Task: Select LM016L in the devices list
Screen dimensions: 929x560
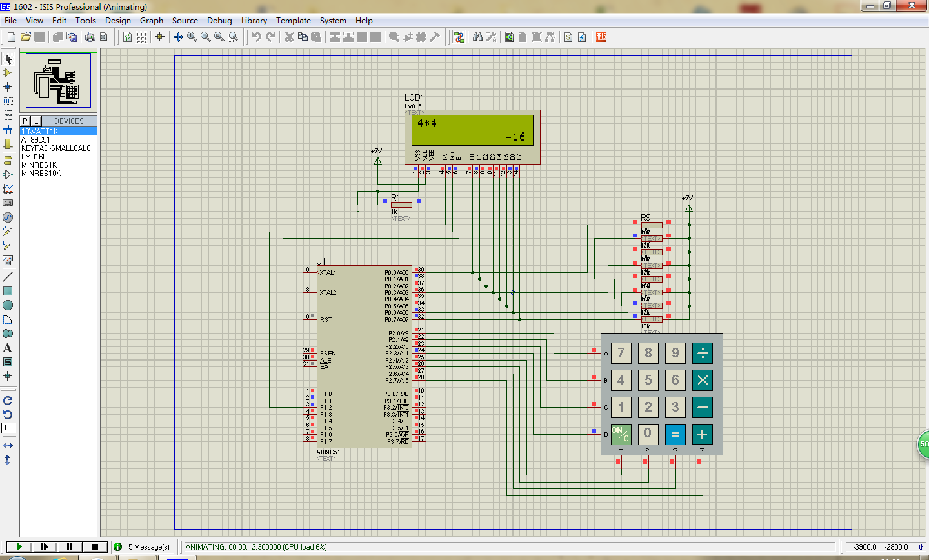Action: click(58, 156)
